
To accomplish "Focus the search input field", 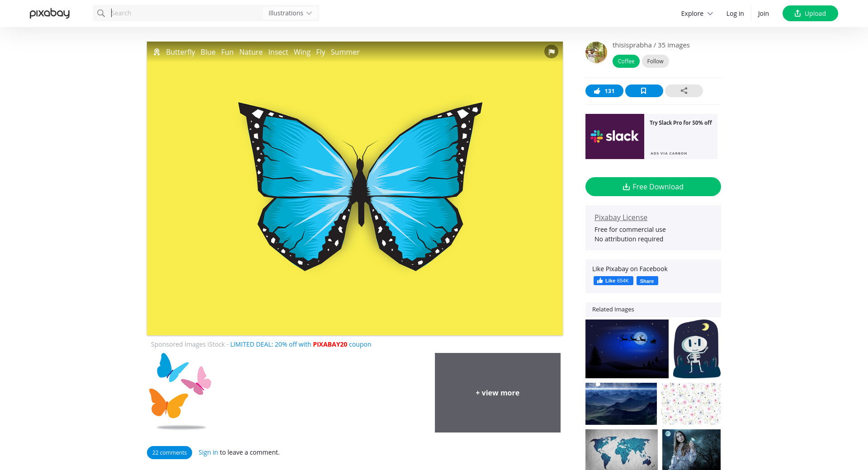I will (x=185, y=13).
